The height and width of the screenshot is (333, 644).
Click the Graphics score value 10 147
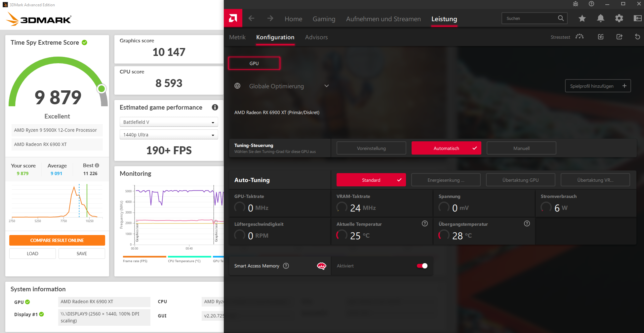[x=169, y=52]
